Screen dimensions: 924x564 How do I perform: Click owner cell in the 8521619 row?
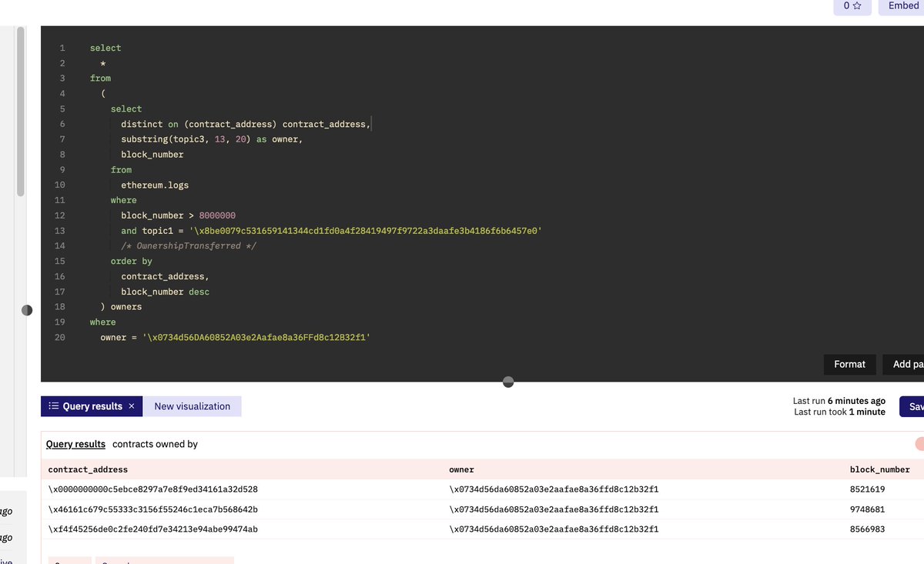pos(554,489)
